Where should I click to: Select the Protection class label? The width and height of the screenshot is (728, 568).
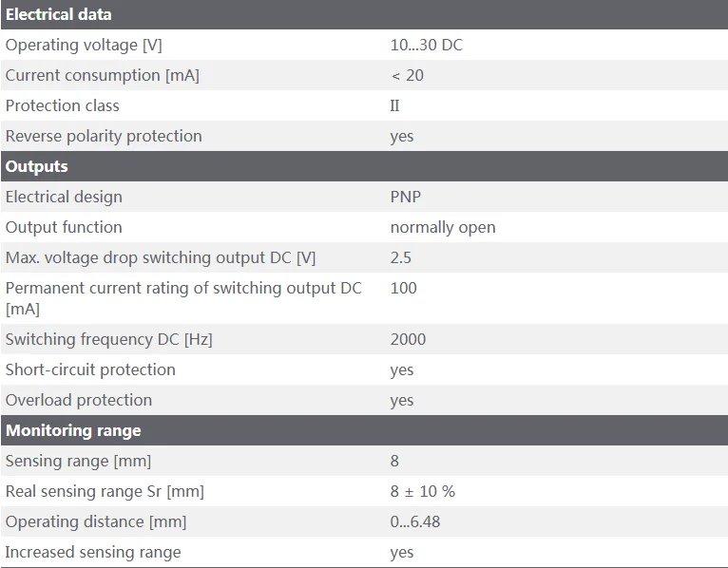[x=63, y=105]
